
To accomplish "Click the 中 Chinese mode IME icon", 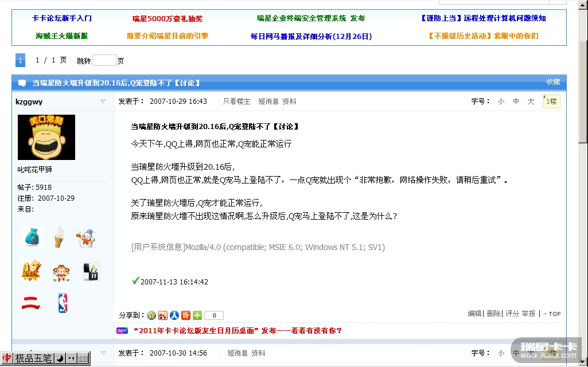I will (7, 358).
